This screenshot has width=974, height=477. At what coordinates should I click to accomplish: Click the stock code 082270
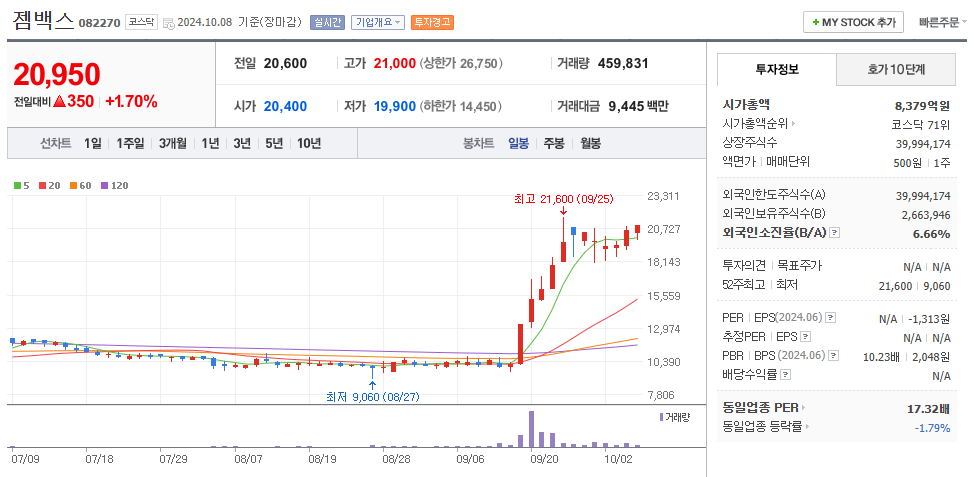(x=99, y=24)
